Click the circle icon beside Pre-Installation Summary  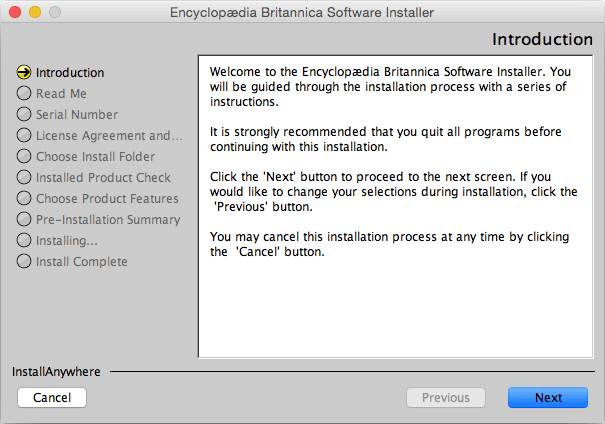24,219
